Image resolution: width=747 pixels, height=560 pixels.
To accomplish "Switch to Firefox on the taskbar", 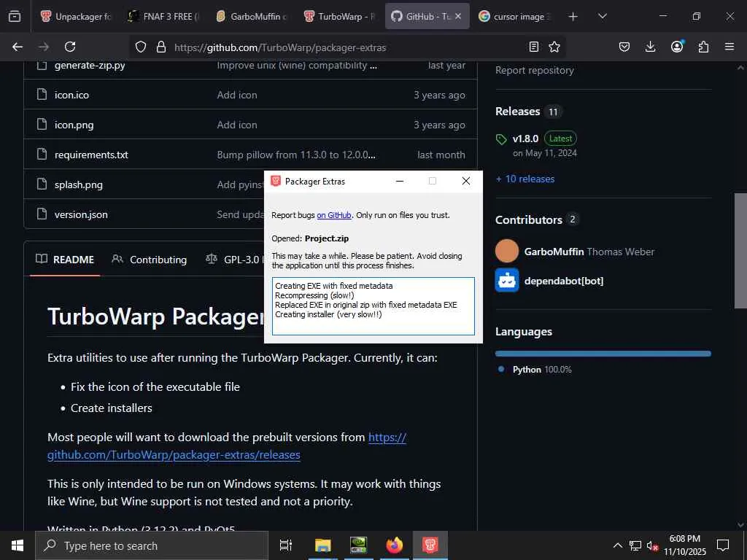I will pyautogui.click(x=395, y=545).
